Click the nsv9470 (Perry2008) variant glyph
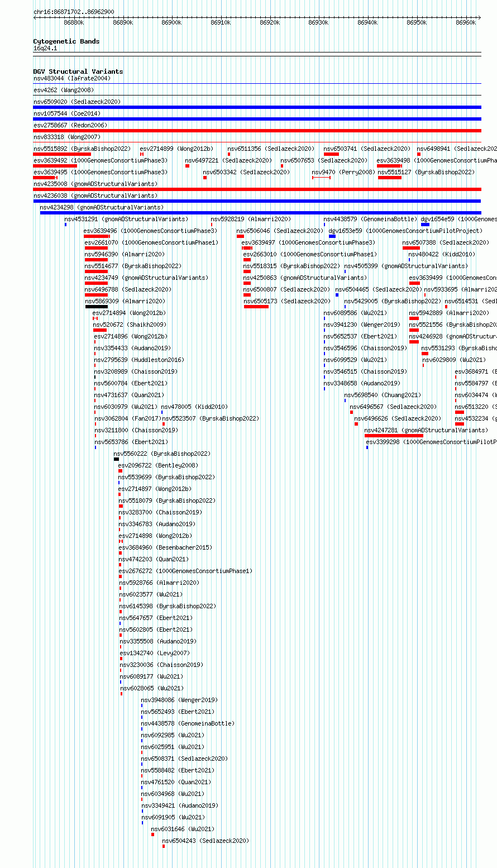Image resolution: width=497 pixels, height=868 pixels. tap(321, 178)
